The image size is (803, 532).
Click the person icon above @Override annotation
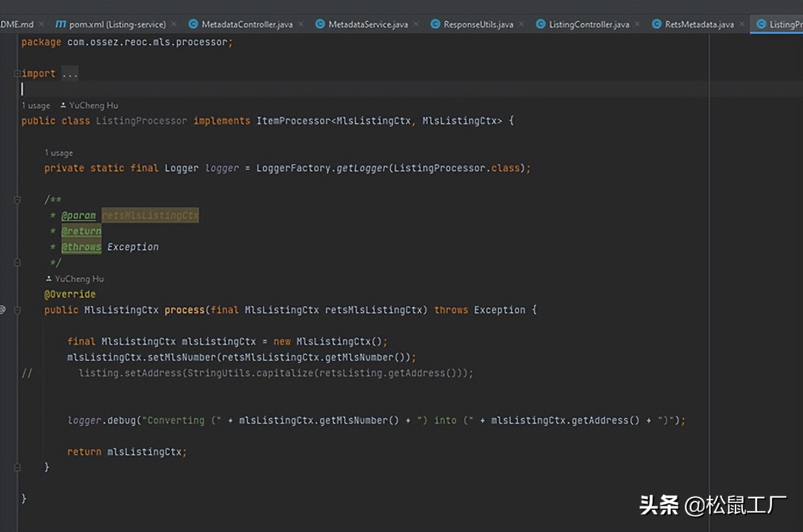click(x=49, y=279)
